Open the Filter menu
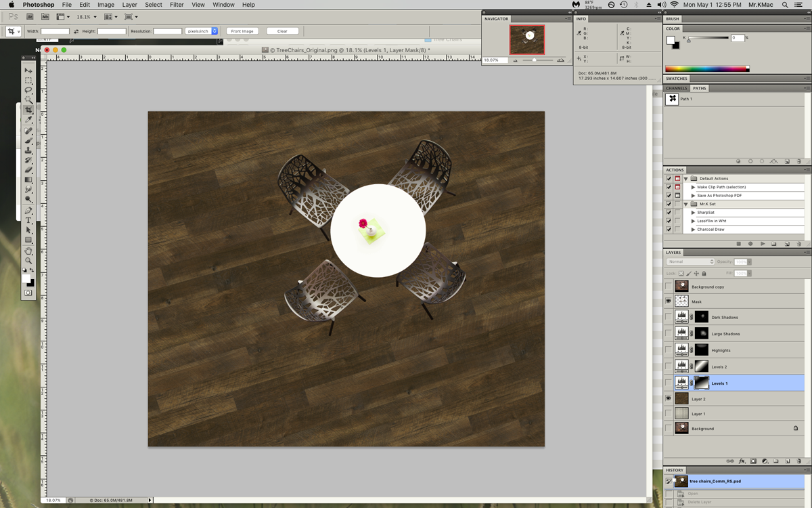Image resolution: width=812 pixels, height=508 pixels. 177,5
